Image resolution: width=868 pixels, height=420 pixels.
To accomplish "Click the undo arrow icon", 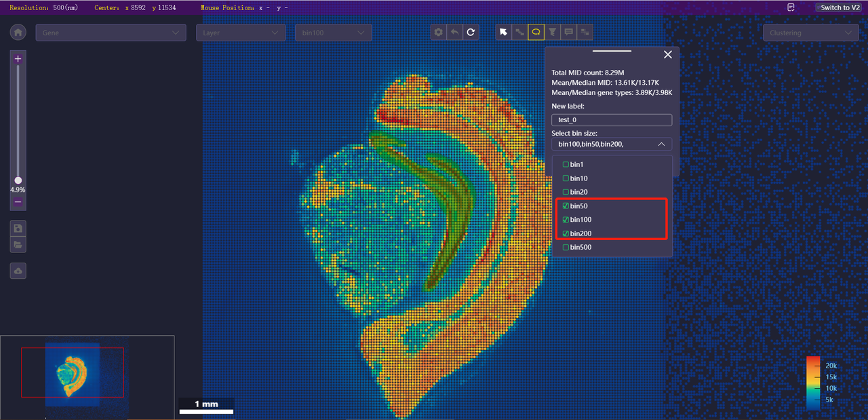I will 455,32.
